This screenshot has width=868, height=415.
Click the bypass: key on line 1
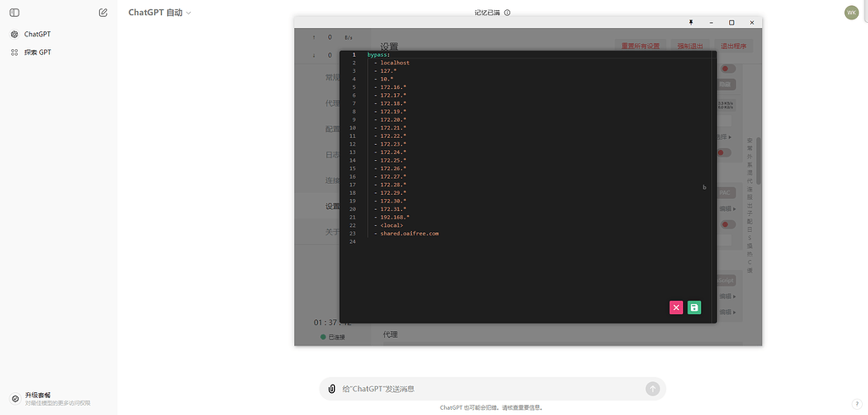pos(379,55)
